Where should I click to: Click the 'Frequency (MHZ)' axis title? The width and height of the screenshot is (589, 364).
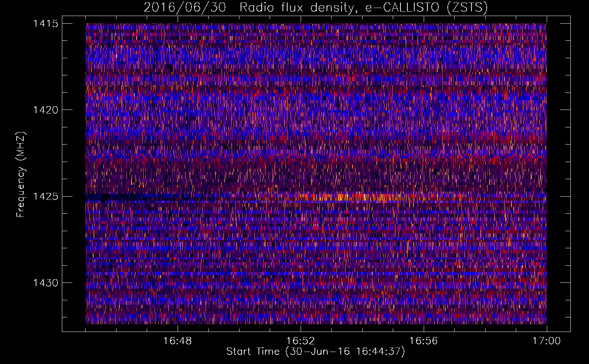coord(21,175)
